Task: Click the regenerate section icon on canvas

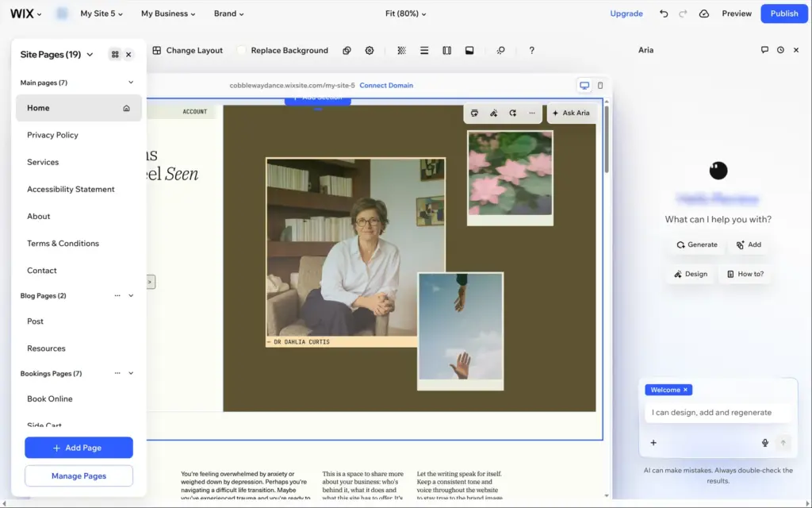Action: [x=513, y=113]
